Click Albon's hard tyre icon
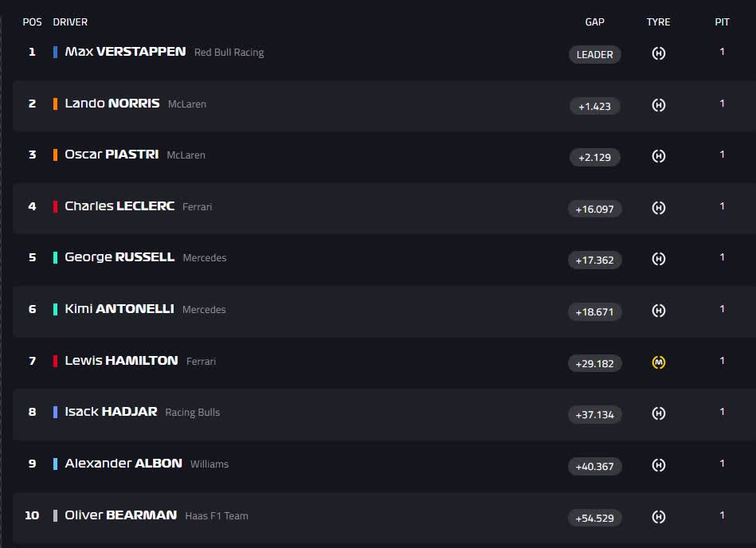 [x=658, y=465]
